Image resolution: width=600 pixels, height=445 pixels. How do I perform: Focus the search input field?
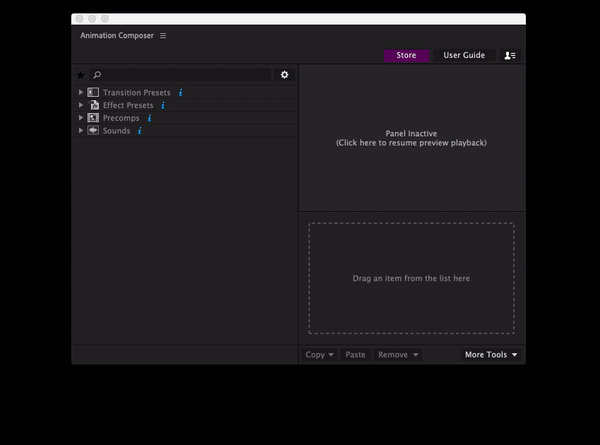181,75
